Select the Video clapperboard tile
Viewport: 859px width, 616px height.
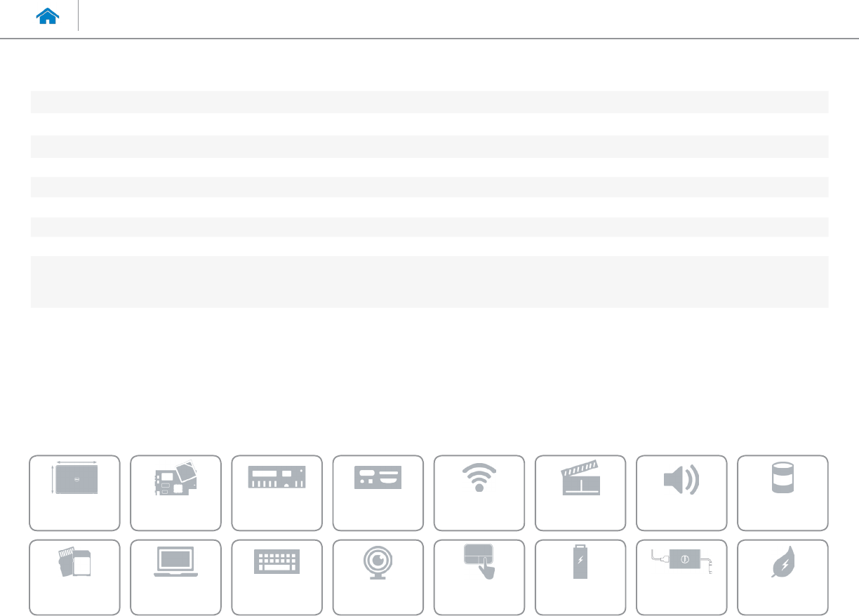[580, 493]
